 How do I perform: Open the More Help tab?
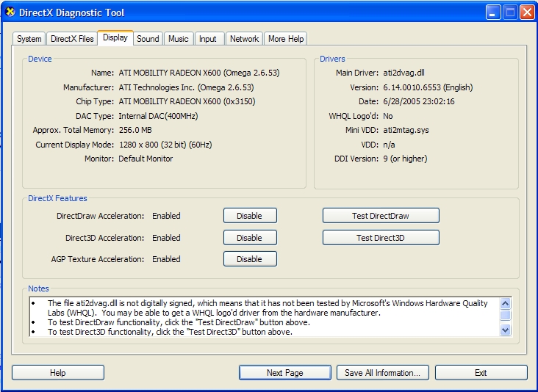pyautogui.click(x=286, y=39)
